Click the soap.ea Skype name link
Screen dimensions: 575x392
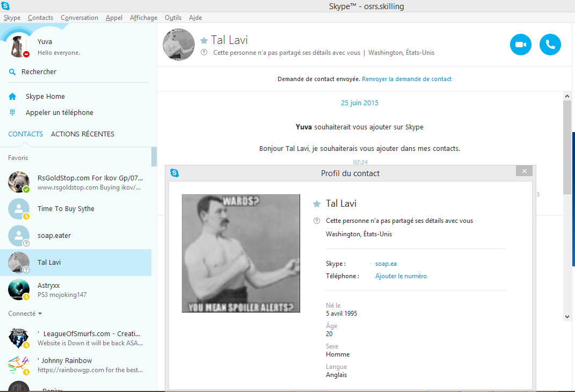(386, 264)
